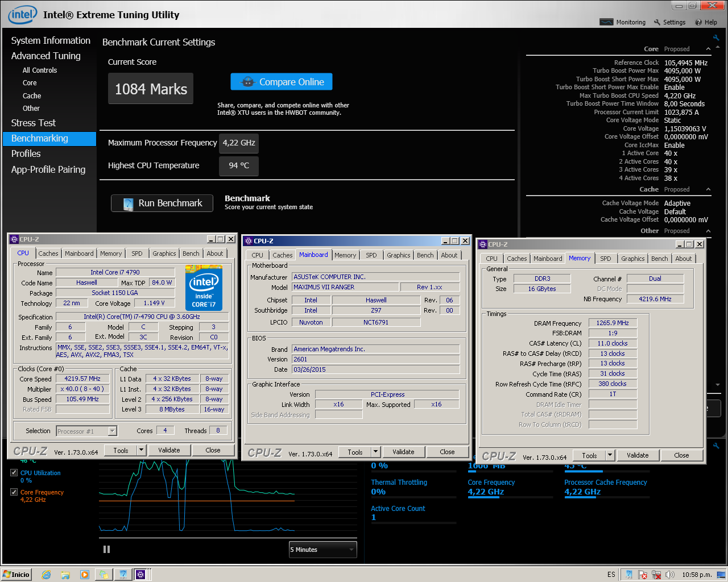Open the file explorer icon on taskbar

(x=65, y=575)
